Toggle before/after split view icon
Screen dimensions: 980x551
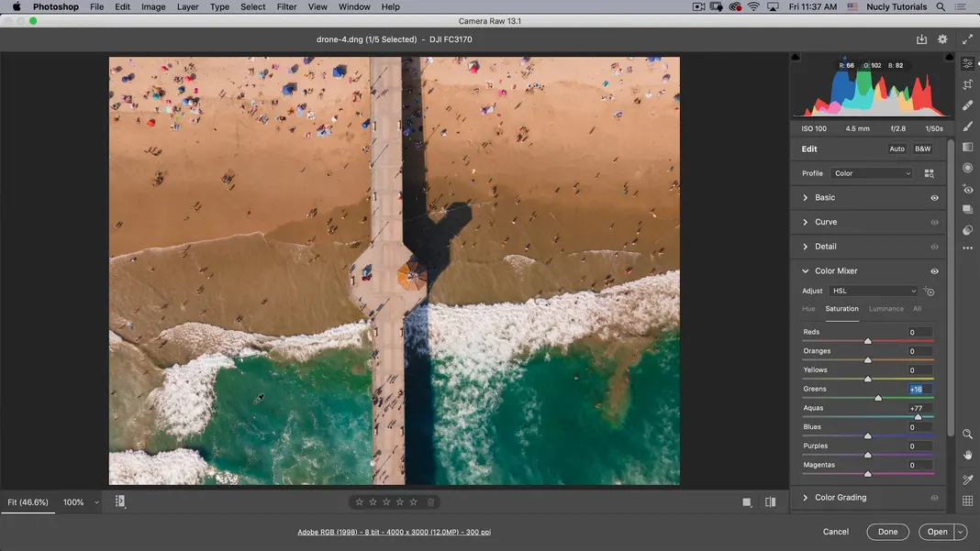click(x=770, y=502)
